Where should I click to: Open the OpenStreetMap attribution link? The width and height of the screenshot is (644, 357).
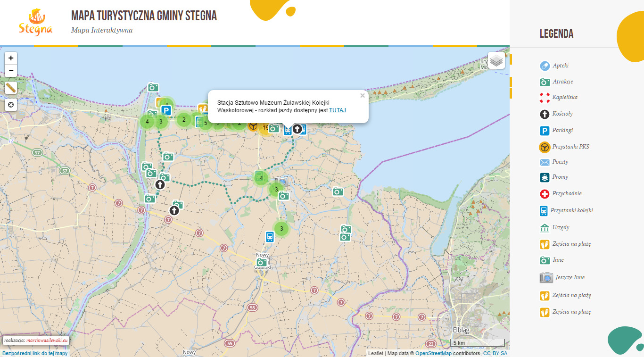[x=433, y=353]
